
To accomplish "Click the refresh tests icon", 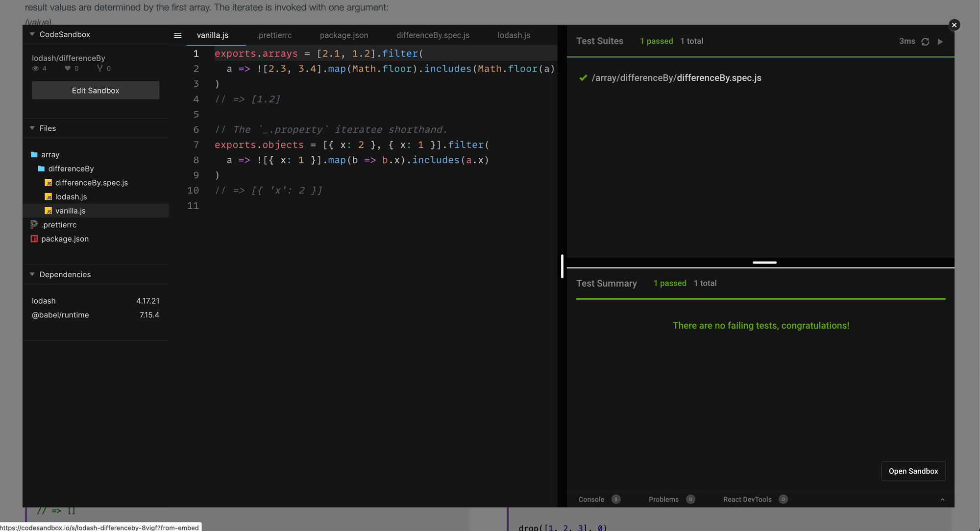I will [x=925, y=42].
